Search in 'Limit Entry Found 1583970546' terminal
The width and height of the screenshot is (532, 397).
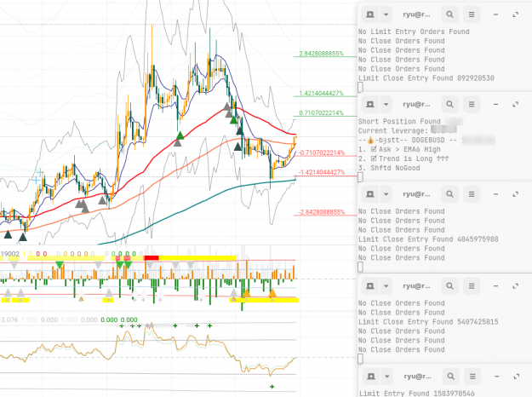pos(451,377)
